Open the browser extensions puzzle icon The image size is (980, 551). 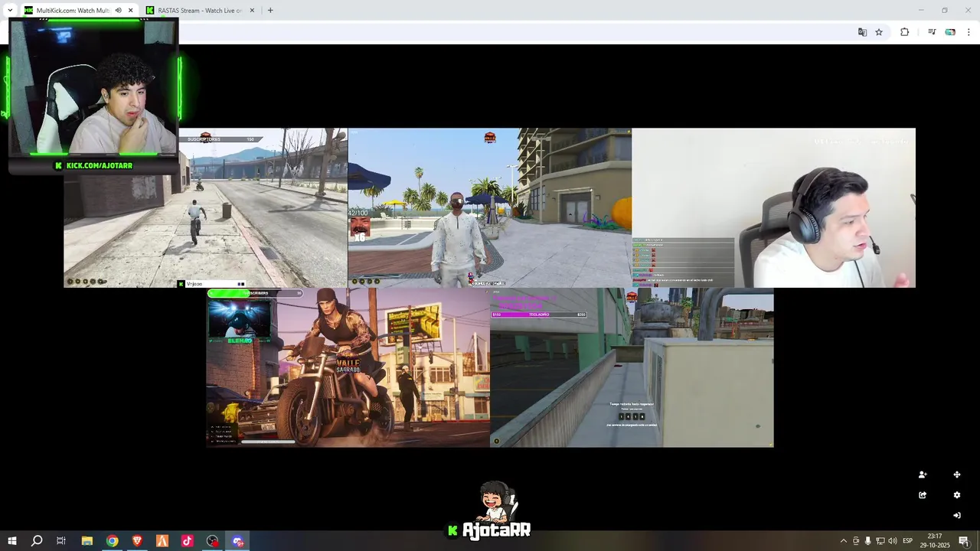[904, 32]
